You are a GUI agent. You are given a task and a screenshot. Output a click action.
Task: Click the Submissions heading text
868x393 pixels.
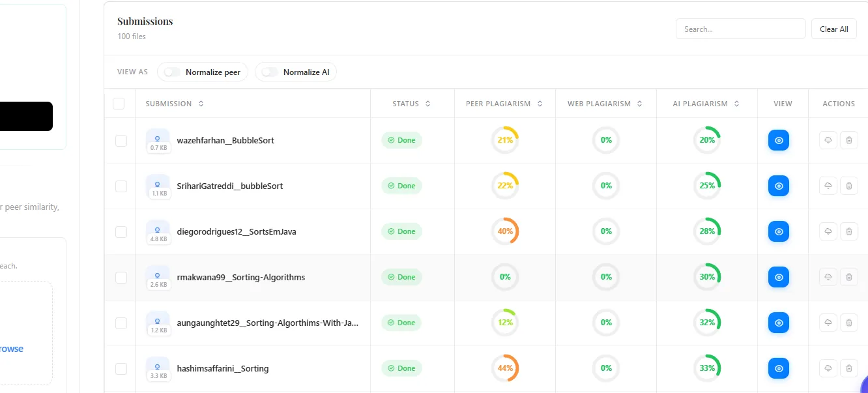[145, 21]
